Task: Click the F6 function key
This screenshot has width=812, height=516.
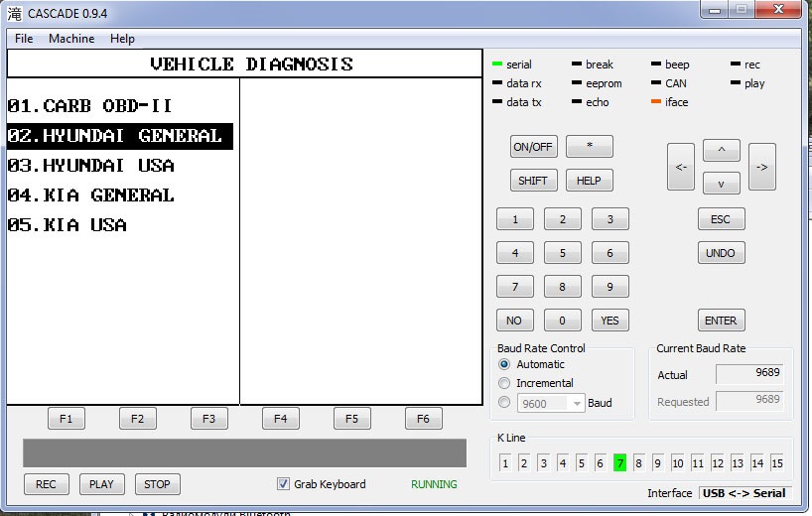Action: [x=424, y=419]
